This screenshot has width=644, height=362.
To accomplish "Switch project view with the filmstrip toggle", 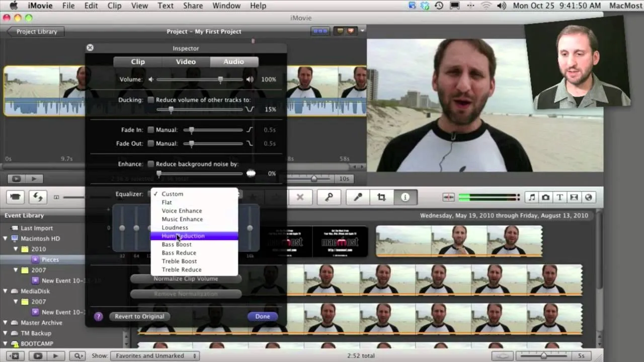I will coord(320,31).
